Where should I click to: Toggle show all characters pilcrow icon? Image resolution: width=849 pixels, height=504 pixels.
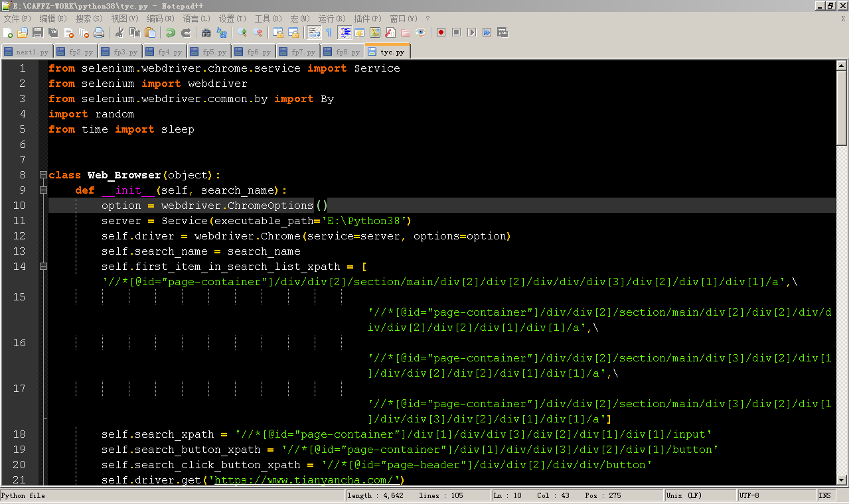pos(329,32)
